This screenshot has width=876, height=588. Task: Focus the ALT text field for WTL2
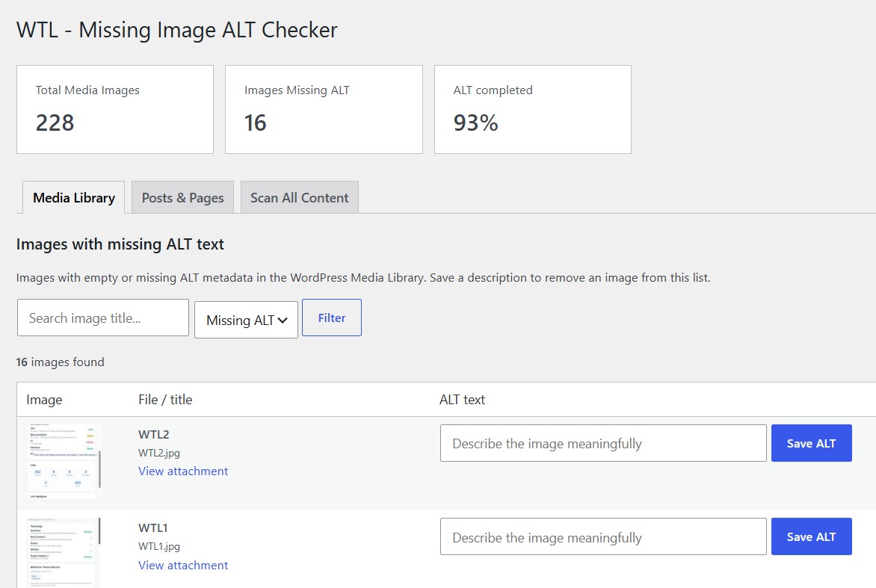pos(603,443)
